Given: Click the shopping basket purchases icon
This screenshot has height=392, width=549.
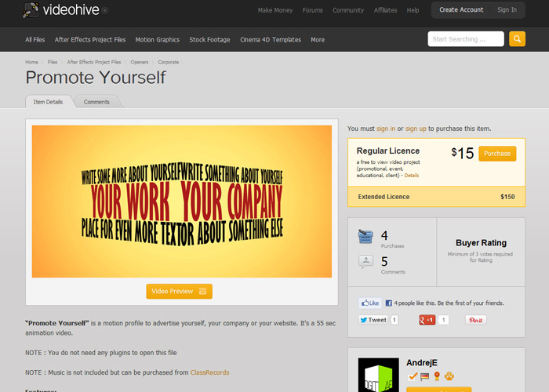Looking at the screenshot, I should [366, 236].
